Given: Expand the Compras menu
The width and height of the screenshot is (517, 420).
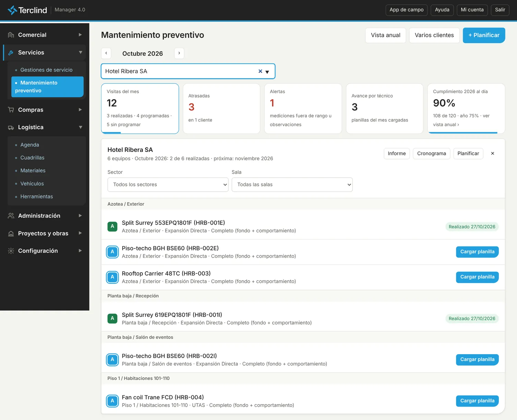Looking at the screenshot, I should (80, 110).
